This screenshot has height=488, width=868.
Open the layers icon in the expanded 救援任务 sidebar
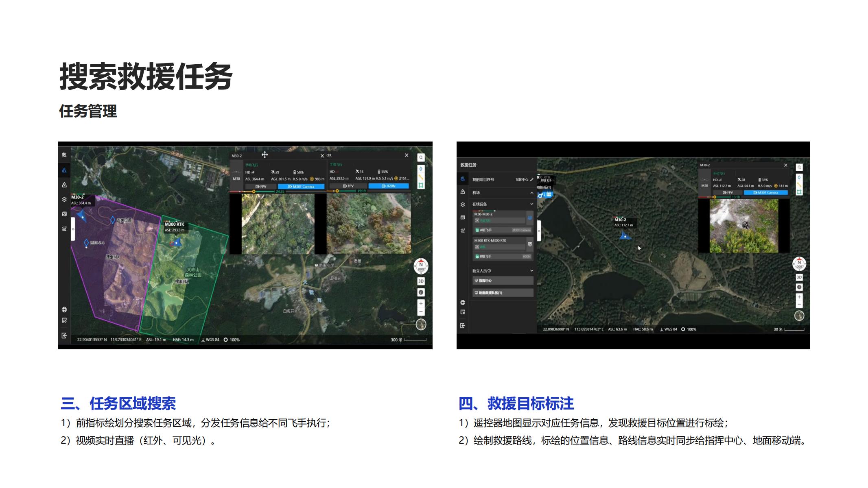[x=463, y=205]
